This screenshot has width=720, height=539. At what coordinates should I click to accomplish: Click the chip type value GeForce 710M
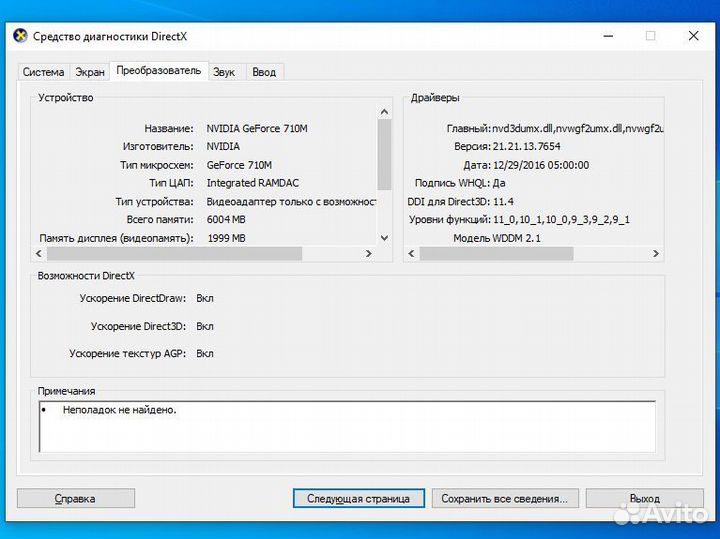pyautogui.click(x=239, y=165)
